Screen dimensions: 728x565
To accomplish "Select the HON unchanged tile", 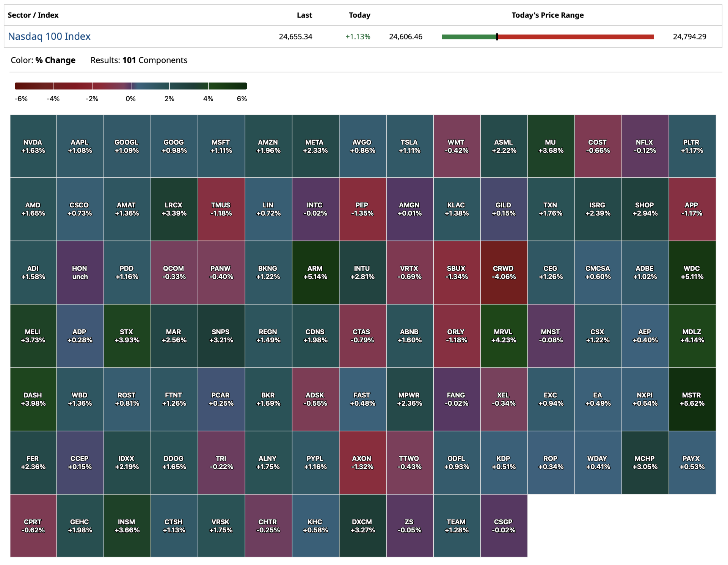I will (80, 273).
